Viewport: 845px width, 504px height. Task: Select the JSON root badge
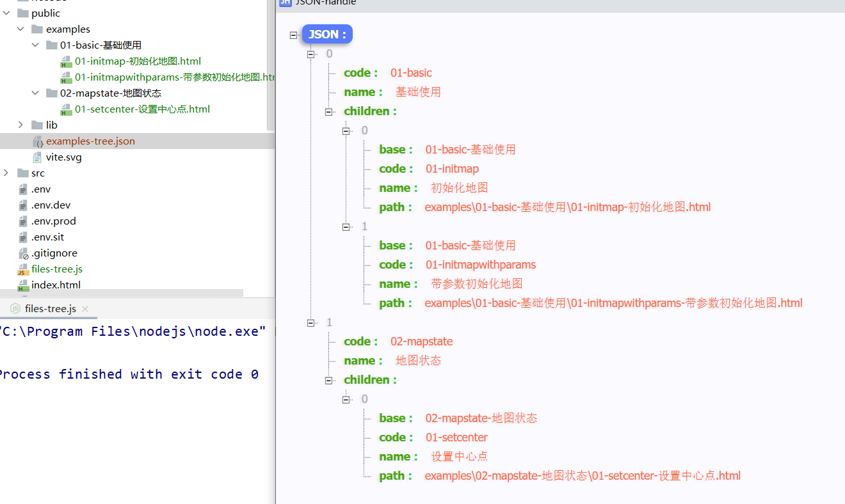[327, 35]
